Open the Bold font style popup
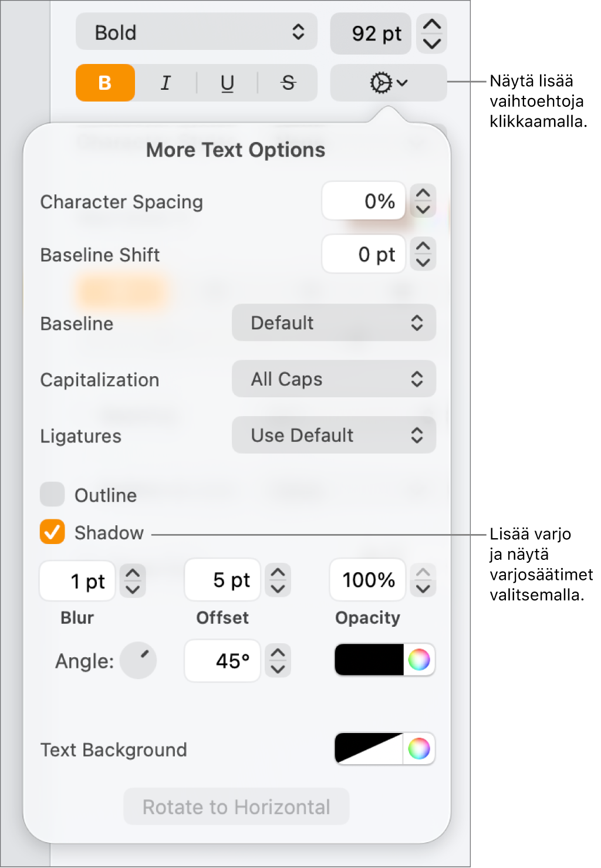The image size is (601, 868). pyautogui.click(x=197, y=32)
